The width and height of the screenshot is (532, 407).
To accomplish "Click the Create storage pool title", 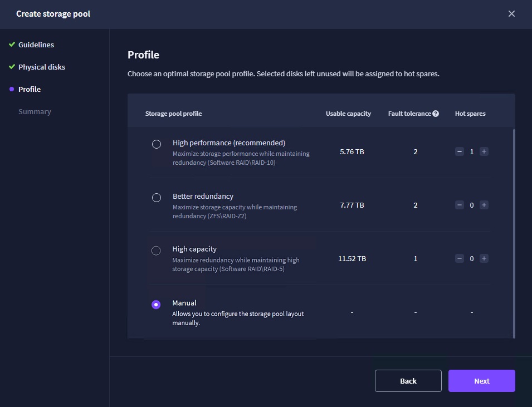I will (53, 14).
